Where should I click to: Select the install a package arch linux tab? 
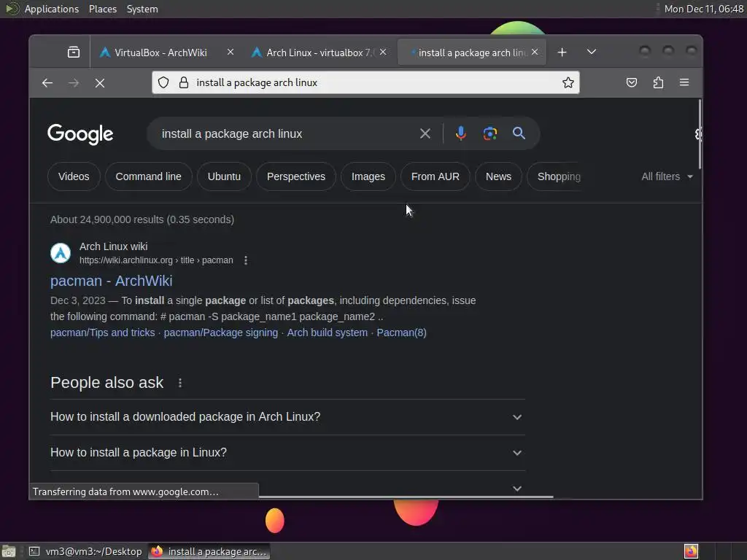pos(472,52)
